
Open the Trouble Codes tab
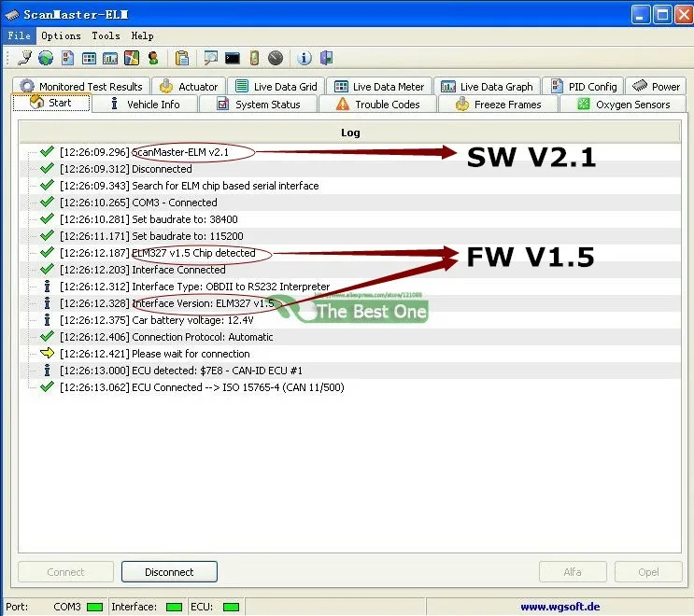[377, 105]
